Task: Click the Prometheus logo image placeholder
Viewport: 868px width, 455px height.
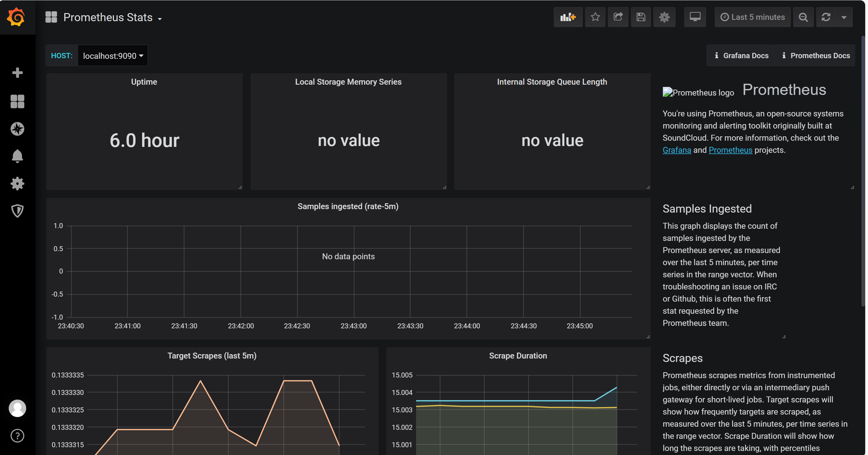Action: [698, 92]
